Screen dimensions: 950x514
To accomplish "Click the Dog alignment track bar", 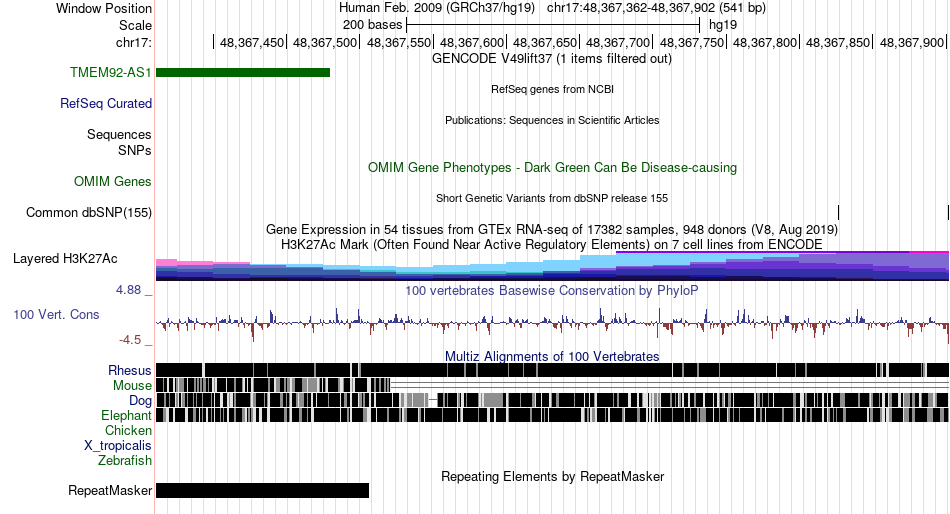I will [552, 400].
